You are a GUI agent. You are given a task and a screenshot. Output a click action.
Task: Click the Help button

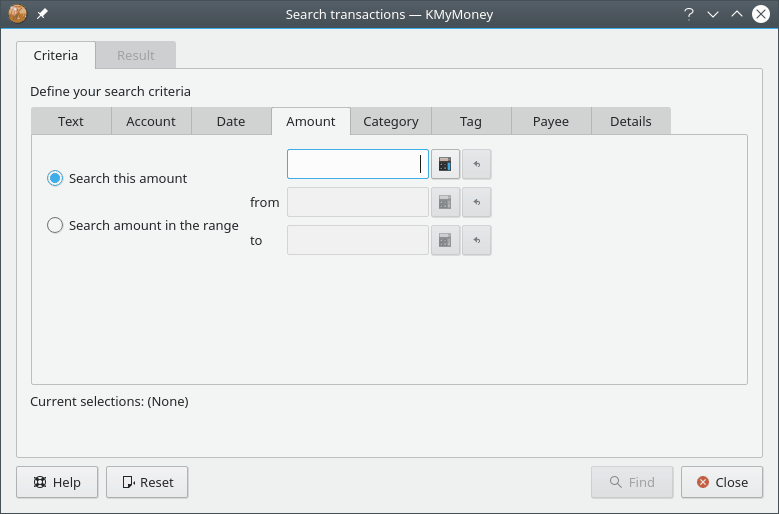[57, 482]
